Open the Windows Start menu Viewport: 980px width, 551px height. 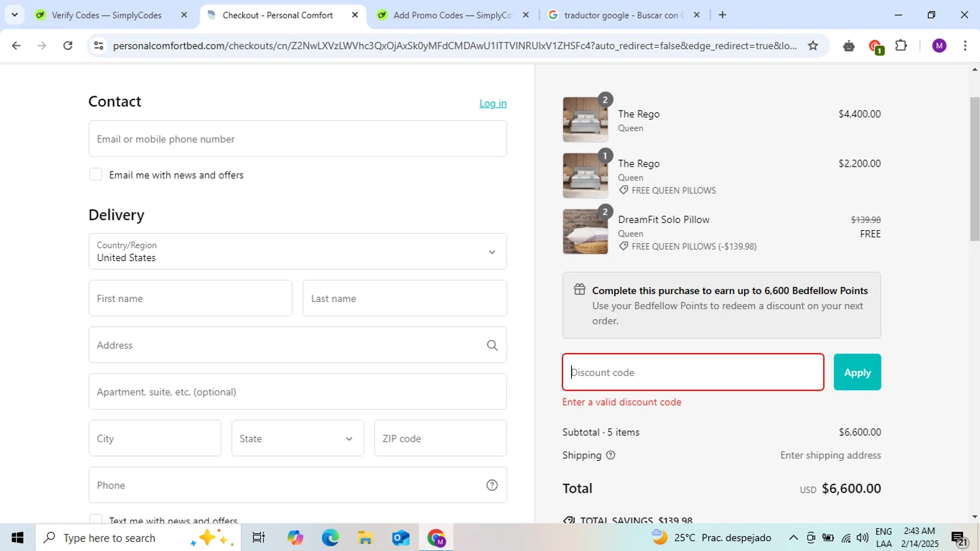click(x=18, y=537)
